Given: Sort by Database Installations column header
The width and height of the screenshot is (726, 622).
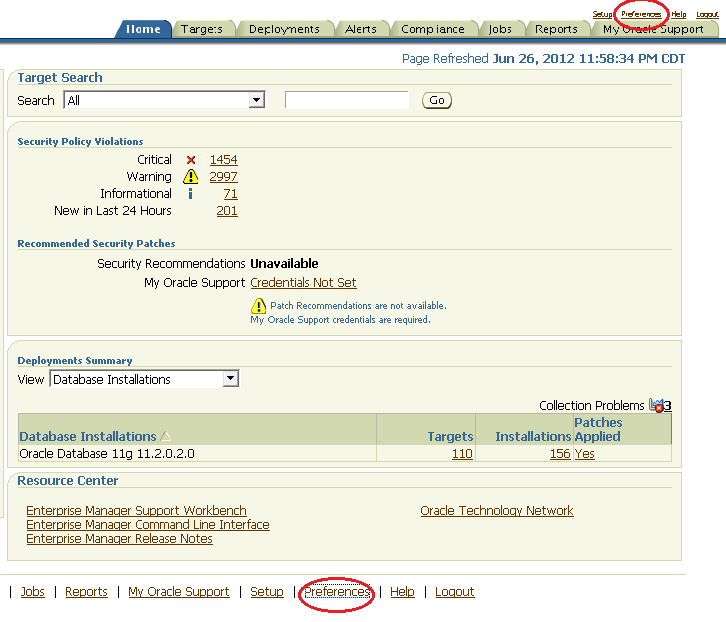Looking at the screenshot, I should coord(88,436).
